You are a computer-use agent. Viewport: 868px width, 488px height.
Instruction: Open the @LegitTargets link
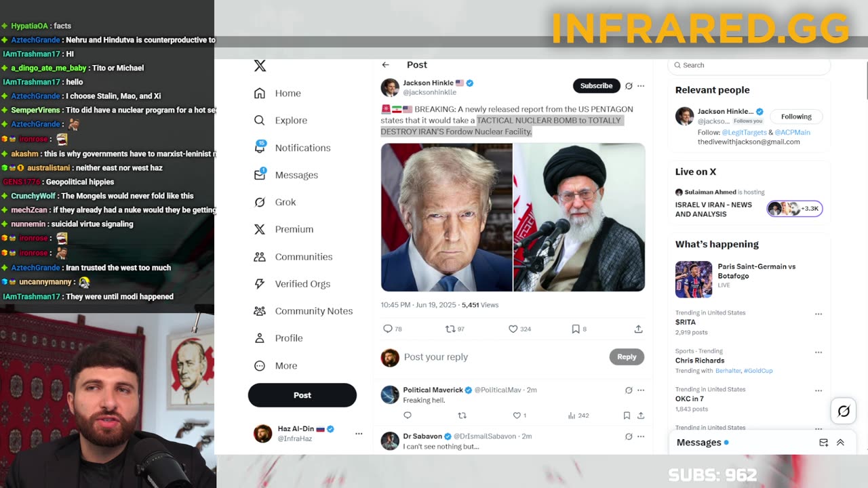click(x=744, y=132)
